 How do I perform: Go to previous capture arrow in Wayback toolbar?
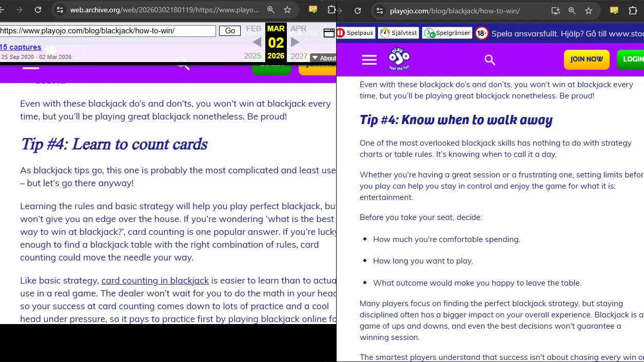click(x=257, y=42)
